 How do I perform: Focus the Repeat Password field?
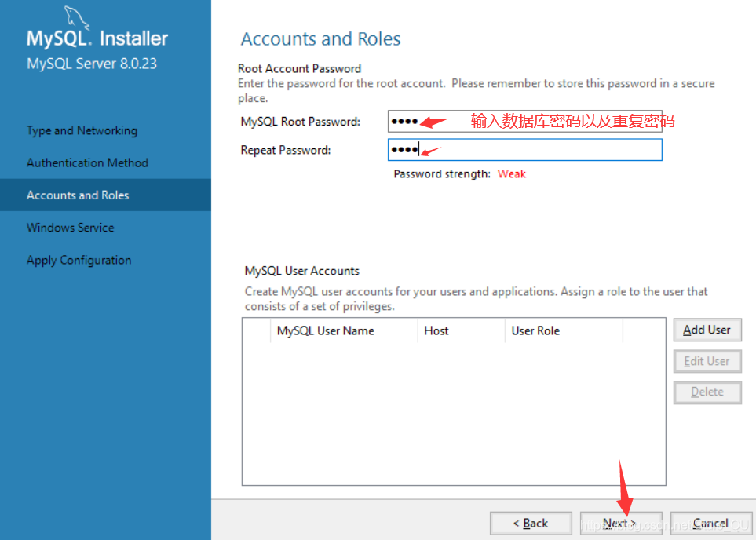[525, 150]
